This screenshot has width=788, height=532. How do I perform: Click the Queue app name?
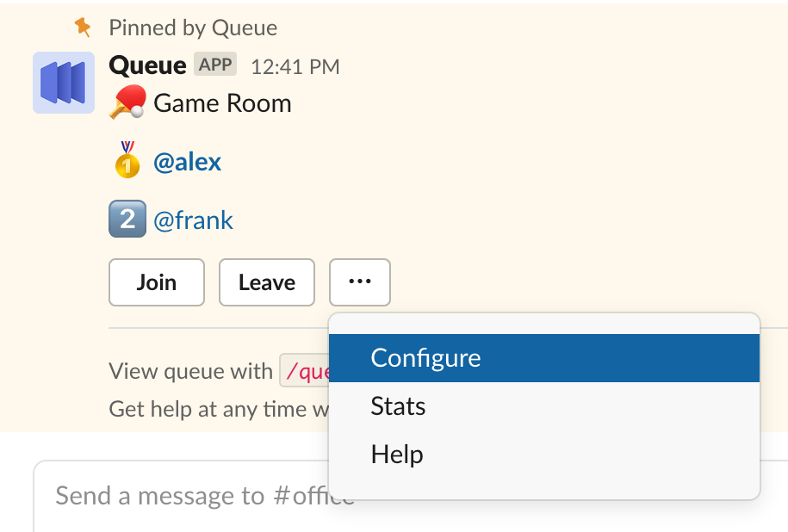tap(147, 65)
